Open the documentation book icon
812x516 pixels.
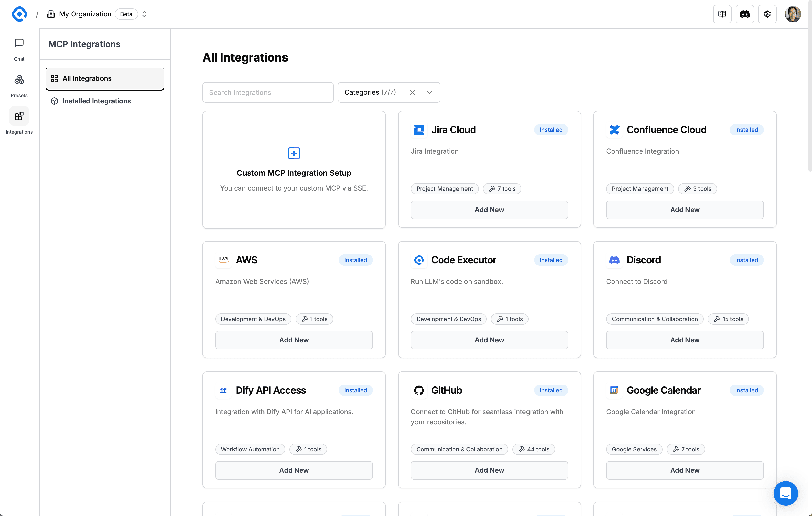click(x=722, y=14)
